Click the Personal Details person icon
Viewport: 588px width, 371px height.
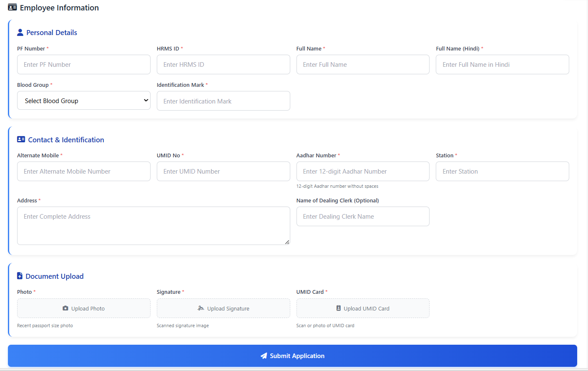point(20,33)
